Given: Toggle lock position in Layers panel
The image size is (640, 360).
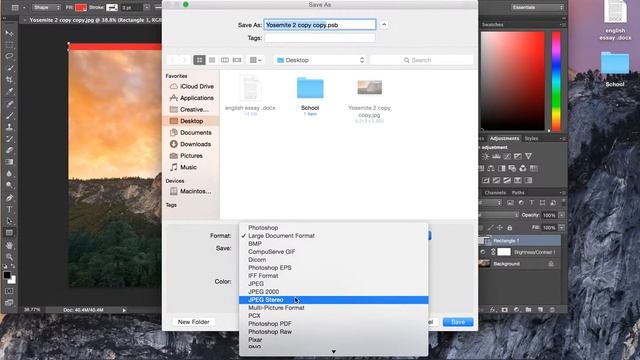Looking at the screenshot, I should click(x=500, y=227).
